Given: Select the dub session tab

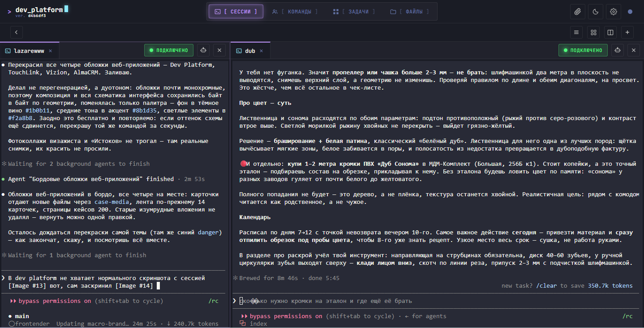Looking at the screenshot, I should point(250,51).
